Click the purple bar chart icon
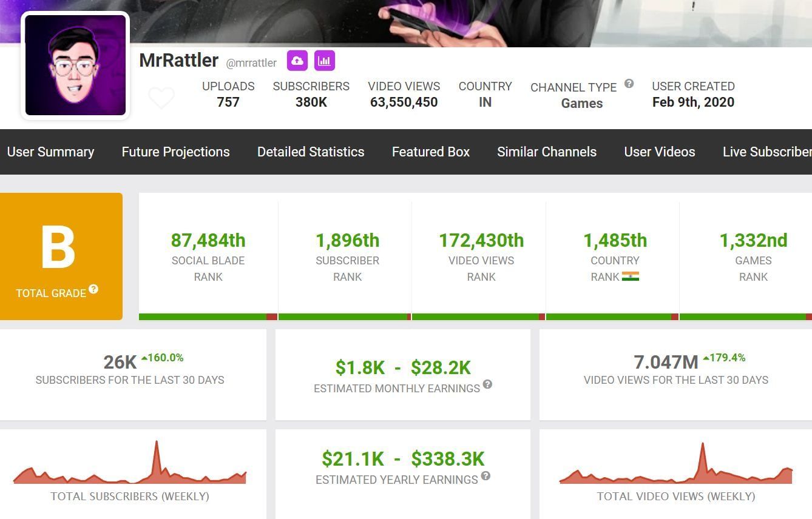Viewport: 812px width, 519px height. 325,61
